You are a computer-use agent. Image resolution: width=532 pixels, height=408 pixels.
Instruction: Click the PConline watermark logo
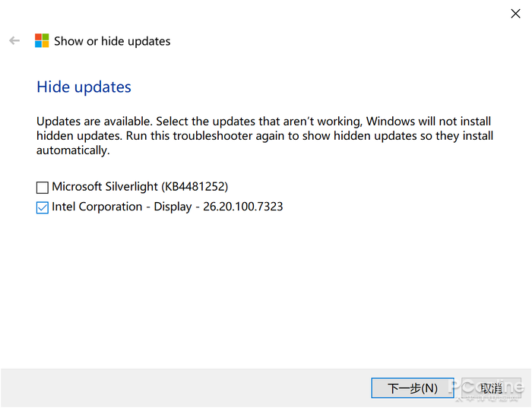click(486, 387)
